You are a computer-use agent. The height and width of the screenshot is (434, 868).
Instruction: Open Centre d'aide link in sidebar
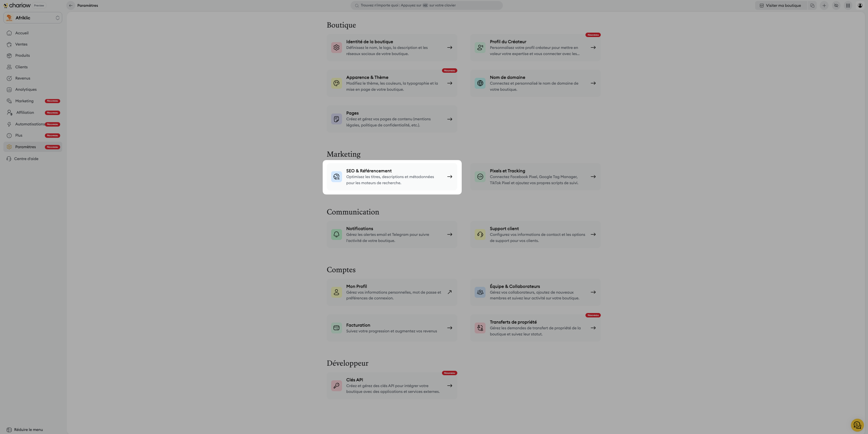point(26,159)
